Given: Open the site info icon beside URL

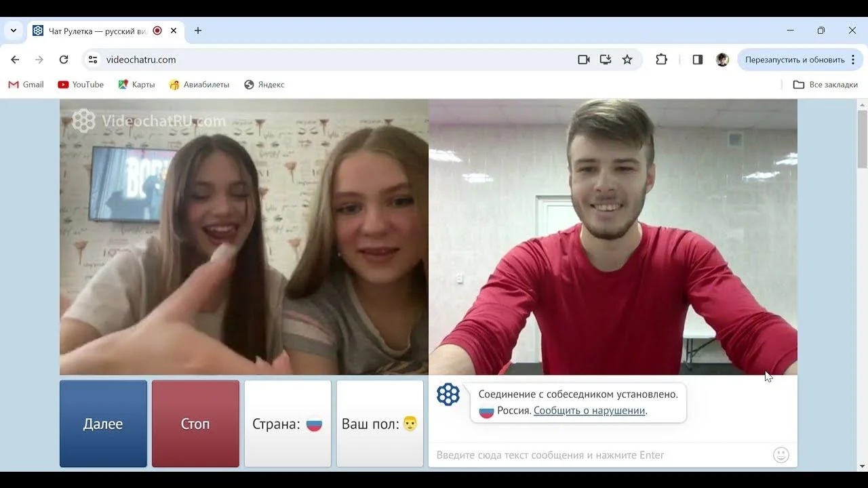Looking at the screenshot, I should (94, 60).
